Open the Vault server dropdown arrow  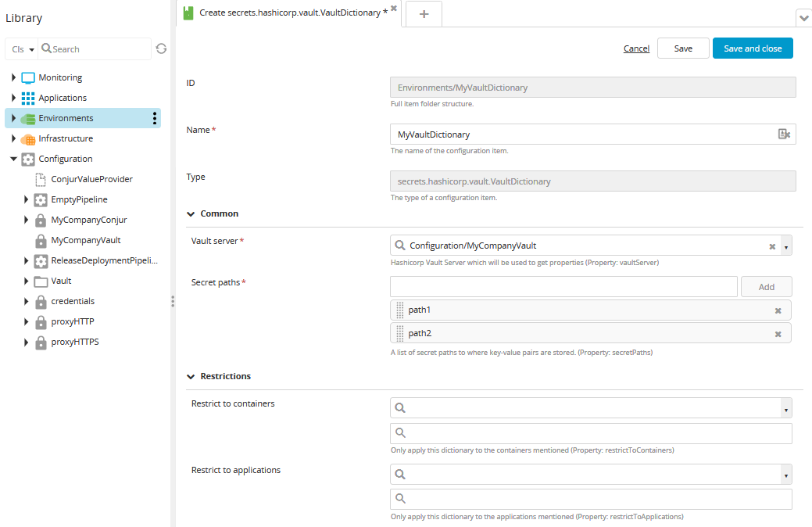point(785,246)
